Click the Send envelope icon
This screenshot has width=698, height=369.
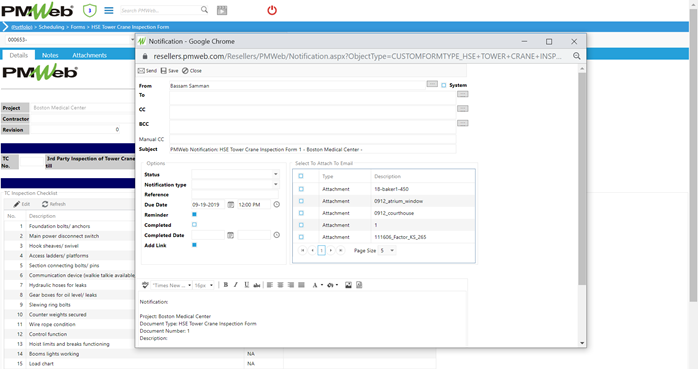[x=141, y=71]
